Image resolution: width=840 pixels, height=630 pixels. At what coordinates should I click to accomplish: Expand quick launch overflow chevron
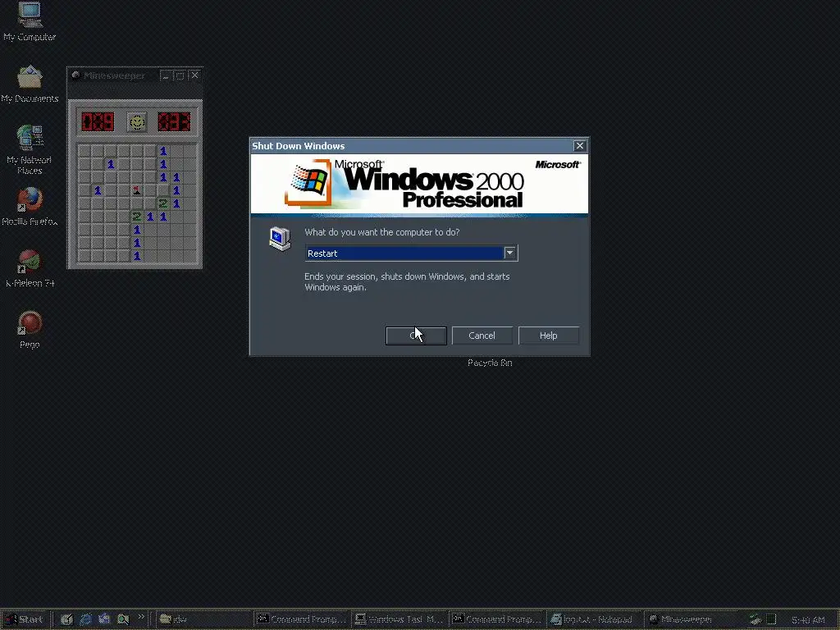[141, 617]
